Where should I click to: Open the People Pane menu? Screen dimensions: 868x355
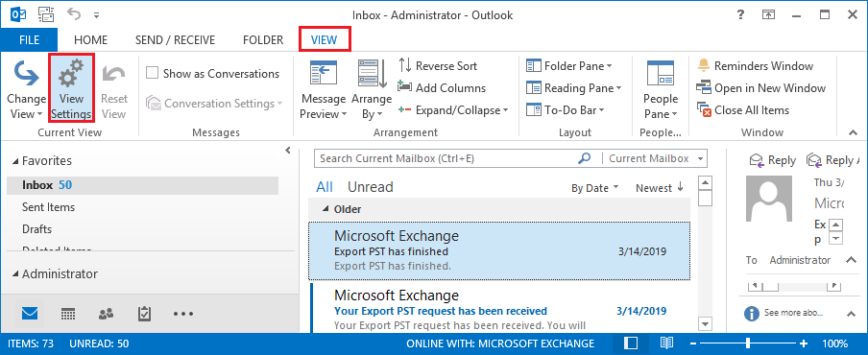(x=661, y=89)
